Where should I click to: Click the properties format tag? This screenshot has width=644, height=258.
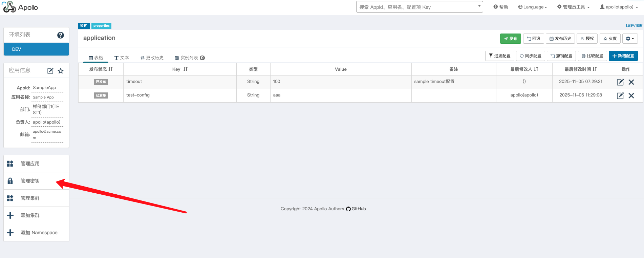click(x=101, y=26)
